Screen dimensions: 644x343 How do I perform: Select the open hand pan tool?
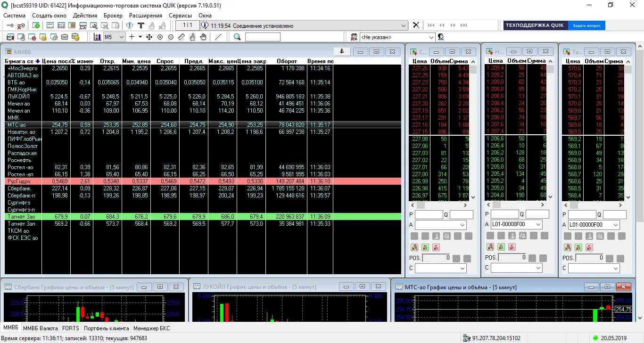(203, 37)
